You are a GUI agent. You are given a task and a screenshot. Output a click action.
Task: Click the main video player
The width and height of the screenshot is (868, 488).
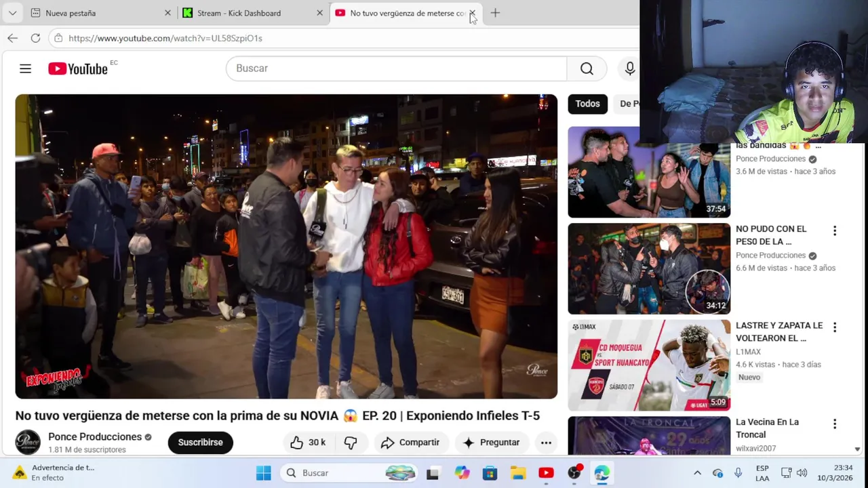click(x=286, y=247)
